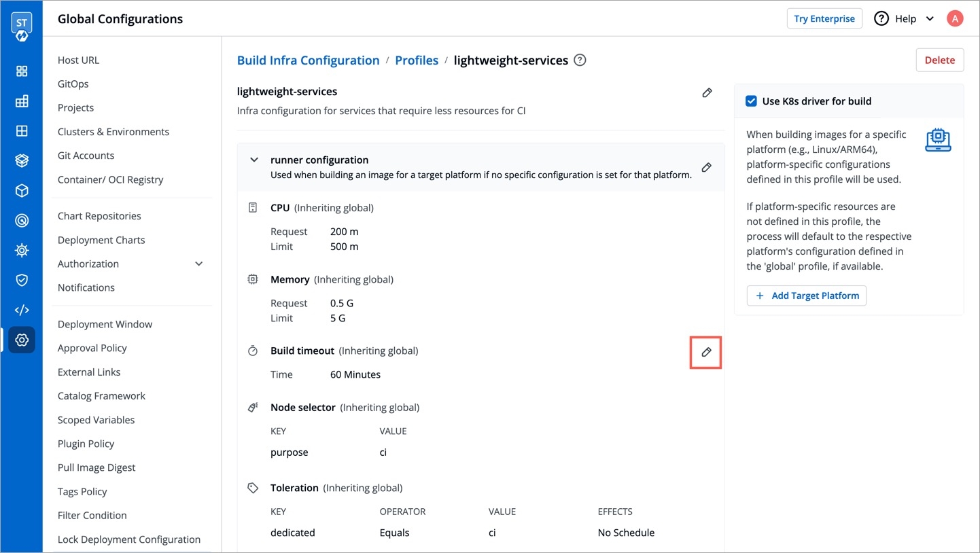The image size is (980, 553).
Task: Navigate to Profiles breadcrumb link
Action: click(417, 60)
